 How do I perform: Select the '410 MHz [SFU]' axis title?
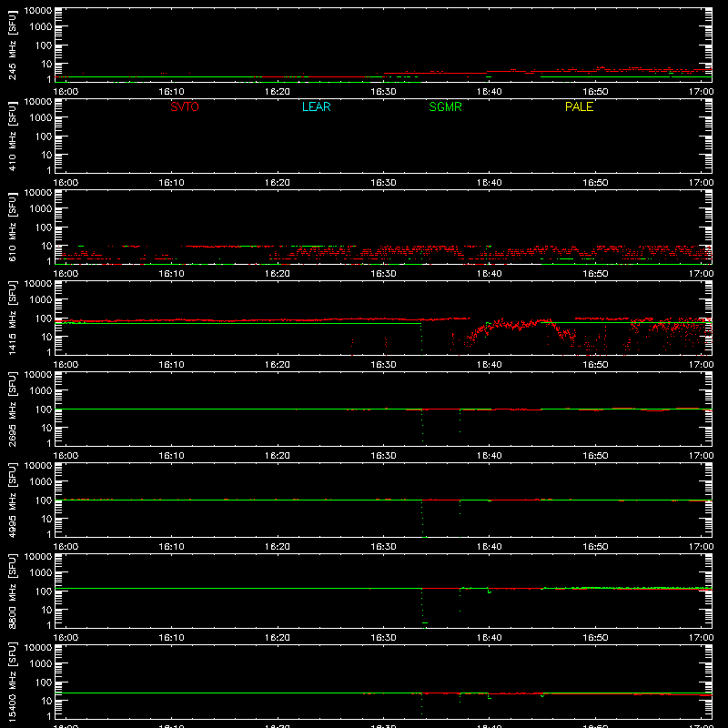point(13,136)
